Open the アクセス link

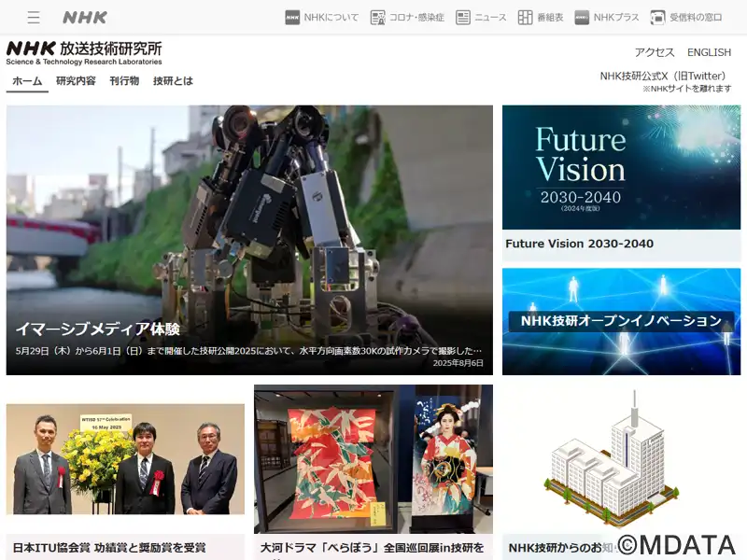coord(655,52)
